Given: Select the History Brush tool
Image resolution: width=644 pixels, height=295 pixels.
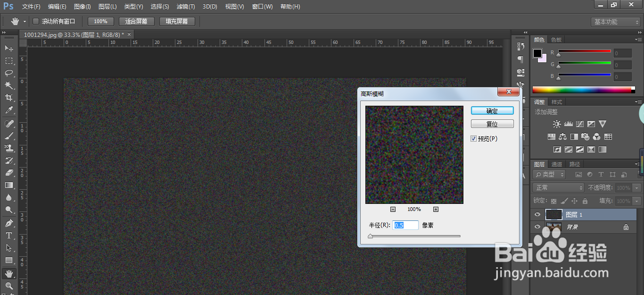Looking at the screenshot, I should point(9,160).
